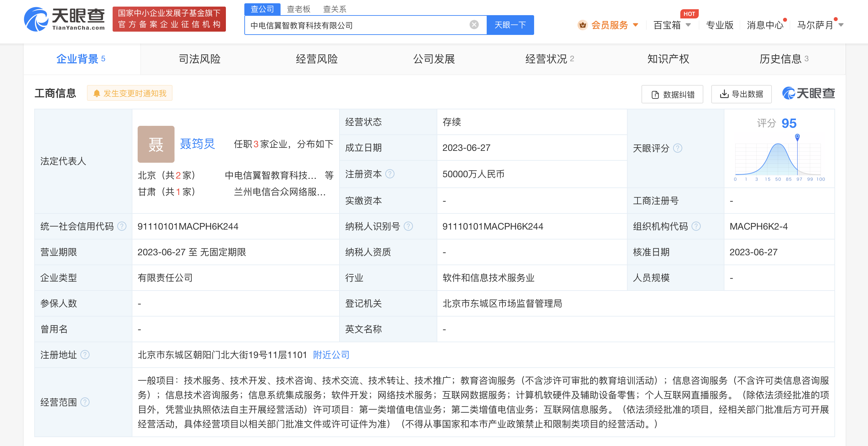Click help icon beside 纳税人识别号
This screenshot has height=446, width=868.
coord(408,226)
